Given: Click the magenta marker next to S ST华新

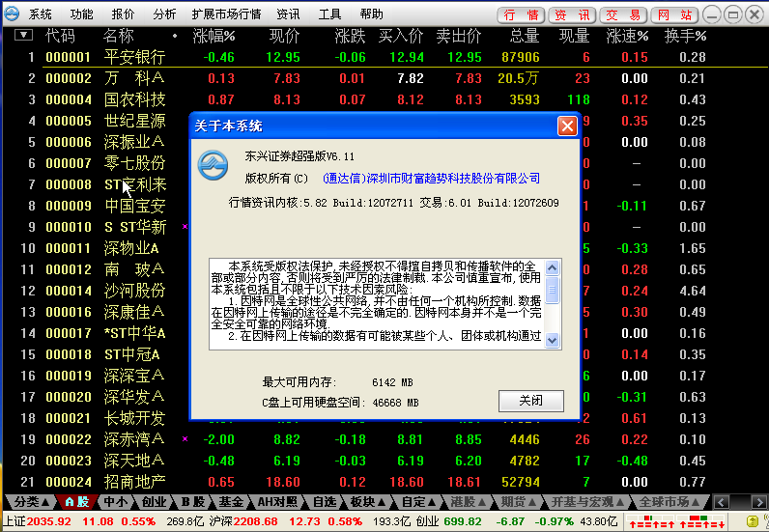Looking at the screenshot, I should pos(185,226).
